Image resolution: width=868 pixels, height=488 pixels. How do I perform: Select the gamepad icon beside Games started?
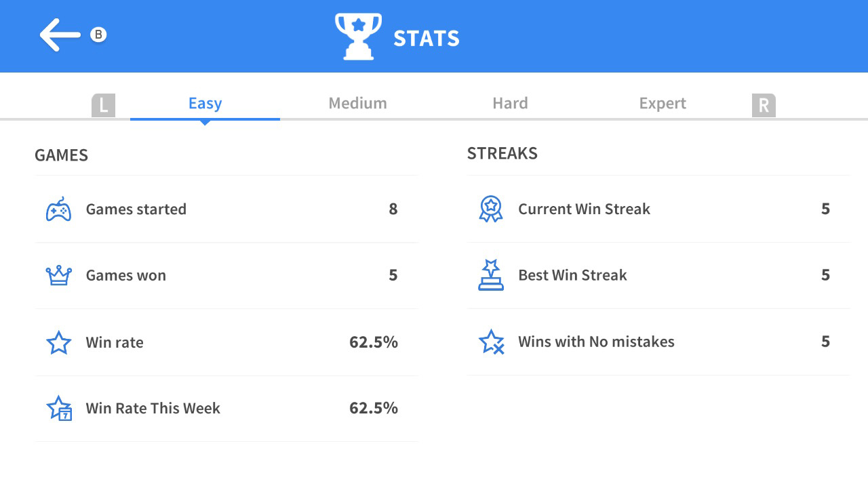click(x=59, y=209)
